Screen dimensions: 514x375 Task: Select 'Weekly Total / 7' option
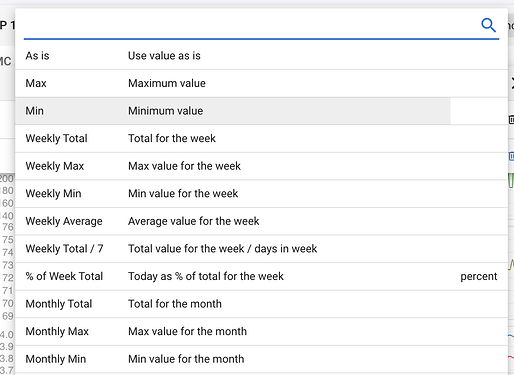click(261, 249)
